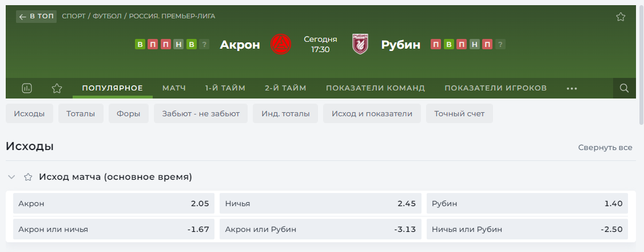Click question mark next to Rubin form

(x=500, y=44)
